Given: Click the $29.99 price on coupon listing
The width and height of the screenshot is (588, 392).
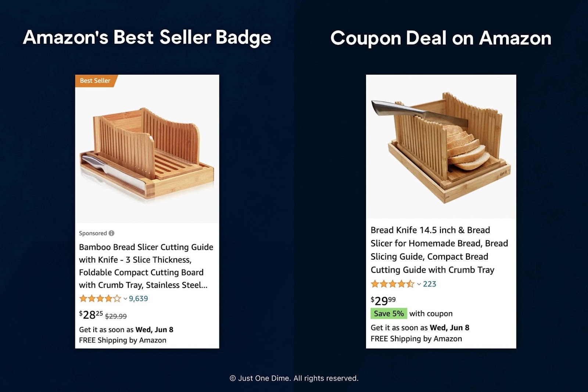Looking at the screenshot, I should 383,300.
